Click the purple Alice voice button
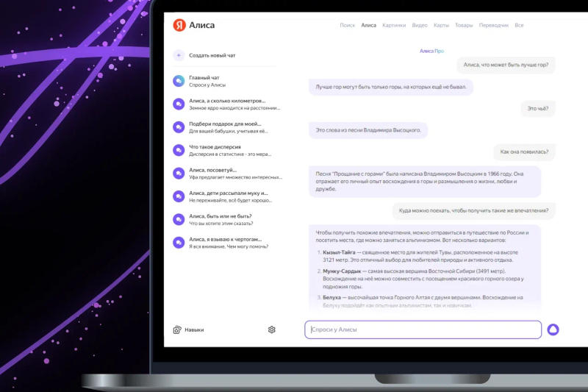588x392 pixels. click(553, 329)
